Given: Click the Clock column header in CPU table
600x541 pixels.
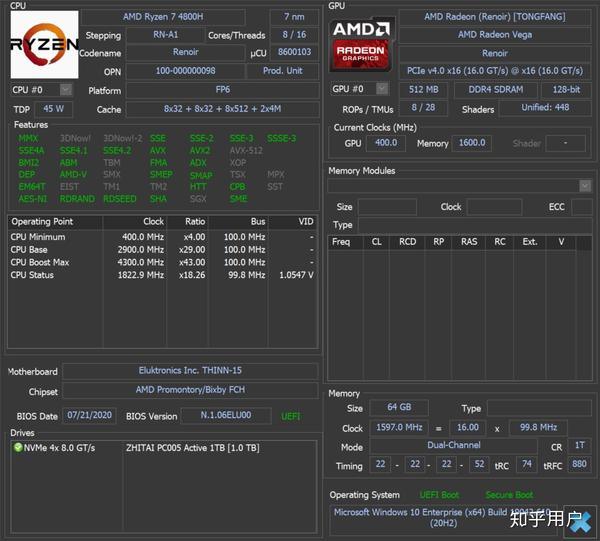Looking at the screenshot, I should [x=135, y=222].
